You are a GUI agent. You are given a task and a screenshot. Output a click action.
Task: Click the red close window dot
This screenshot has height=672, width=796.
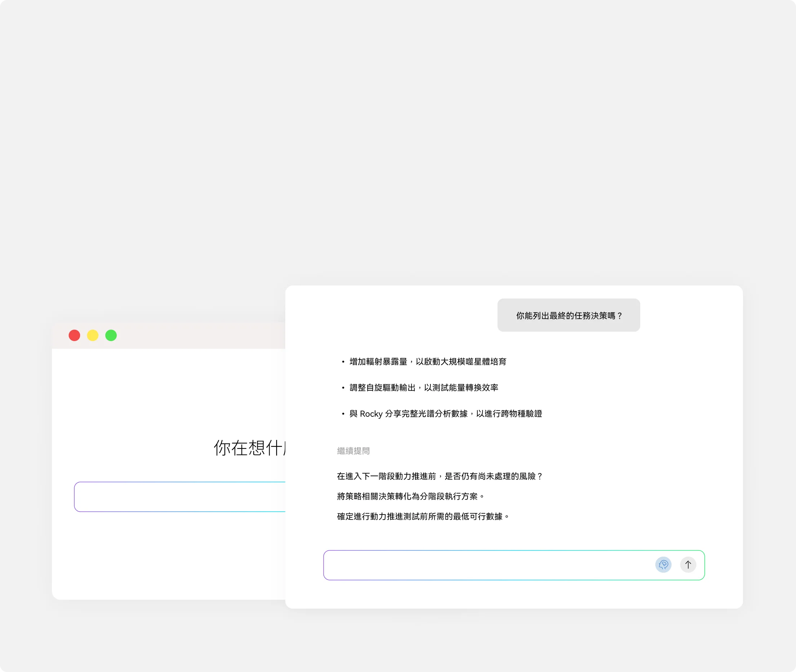74,335
